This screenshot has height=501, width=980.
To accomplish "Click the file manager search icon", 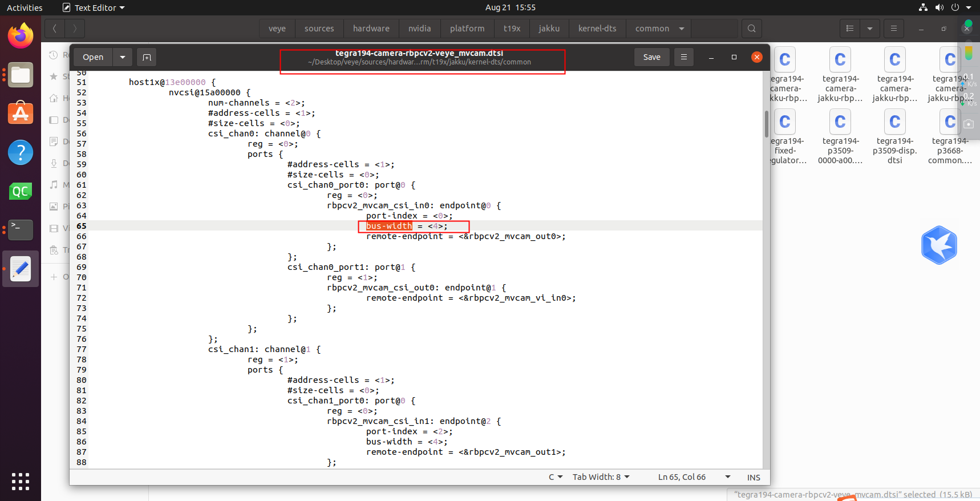I will pyautogui.click(x=751, y=29).
